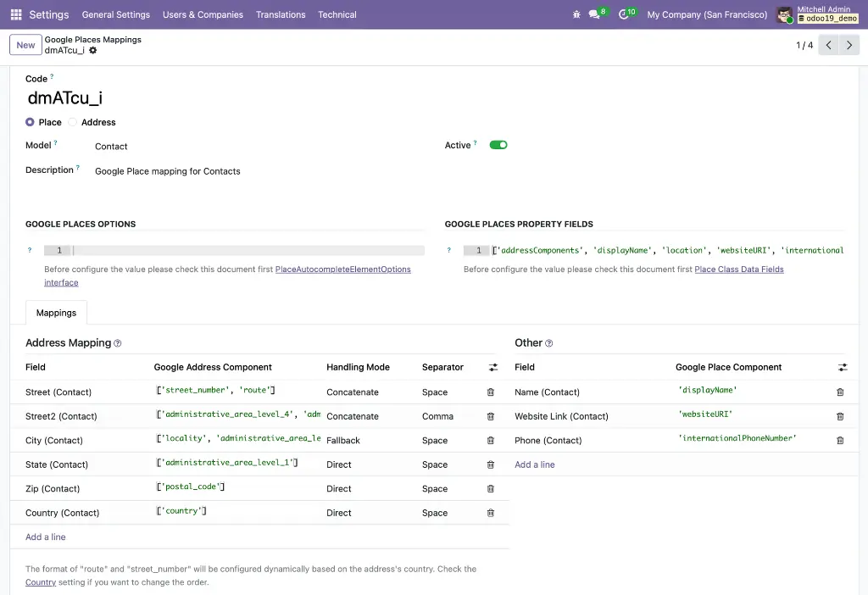Click into Google Places Options code editor
This screenshot has height=595, width=868.
click(248, 250)
